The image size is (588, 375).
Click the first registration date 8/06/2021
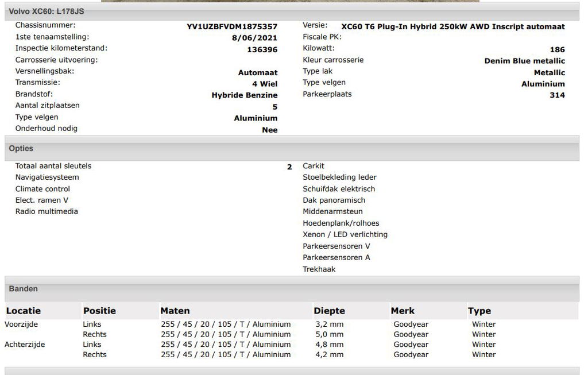click(x=254, y=38)
